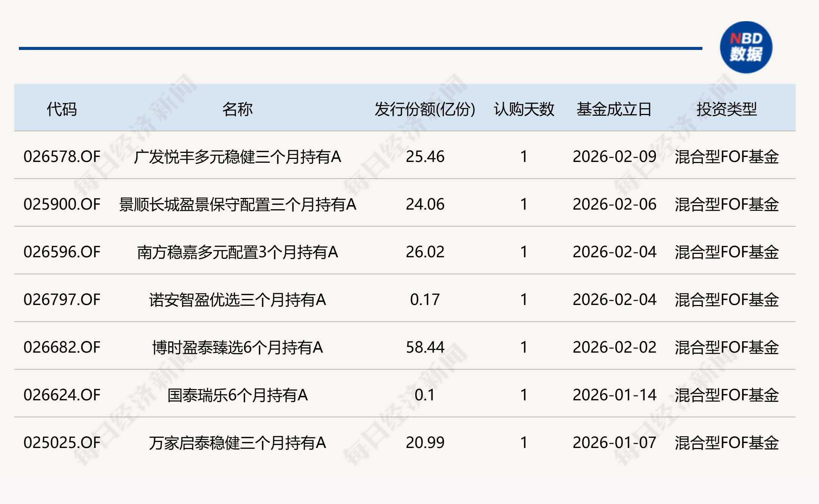Select fund code 025900.OF
Screen dimensions: 819x504
click(62, 204)
